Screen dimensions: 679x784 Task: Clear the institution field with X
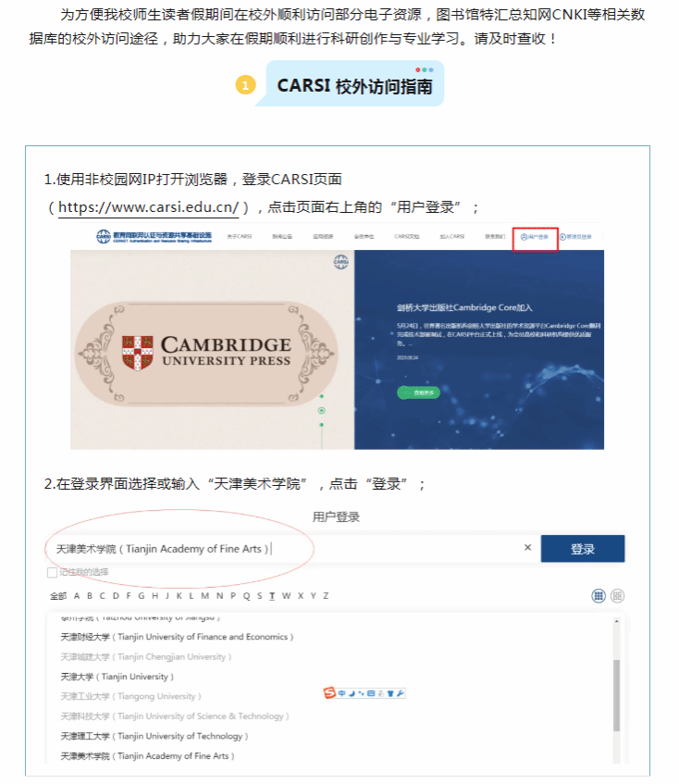click(527, 547)
